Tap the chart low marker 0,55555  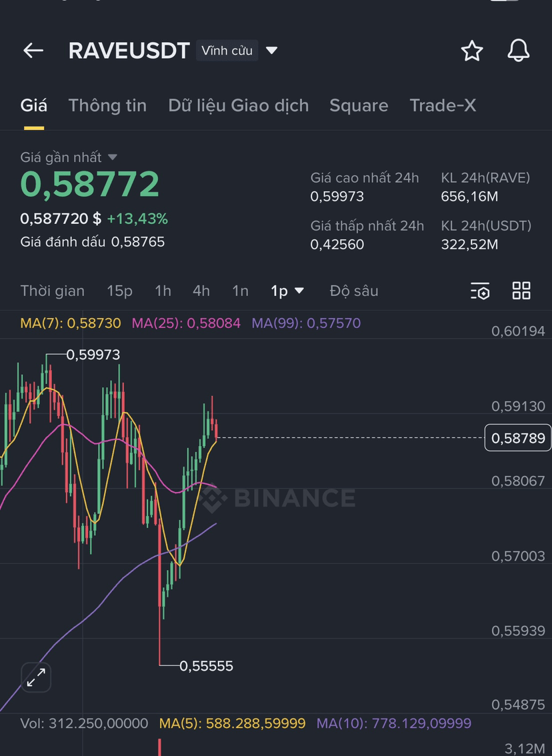pyautogui.click(x=207, y=666)
